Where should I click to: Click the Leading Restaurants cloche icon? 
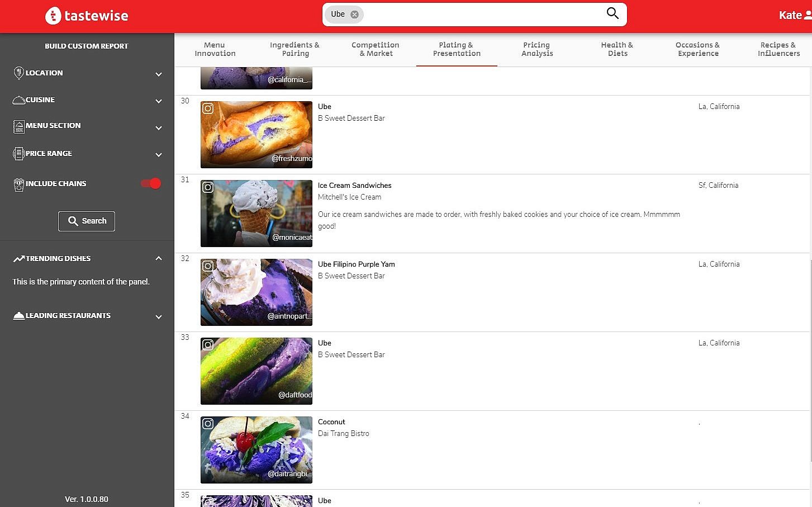18,316
